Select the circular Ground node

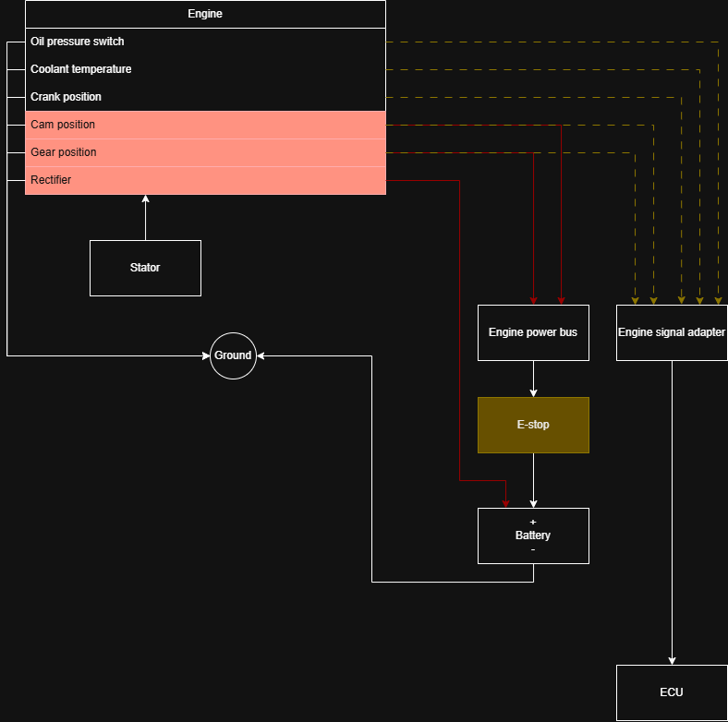pos(233,355)
